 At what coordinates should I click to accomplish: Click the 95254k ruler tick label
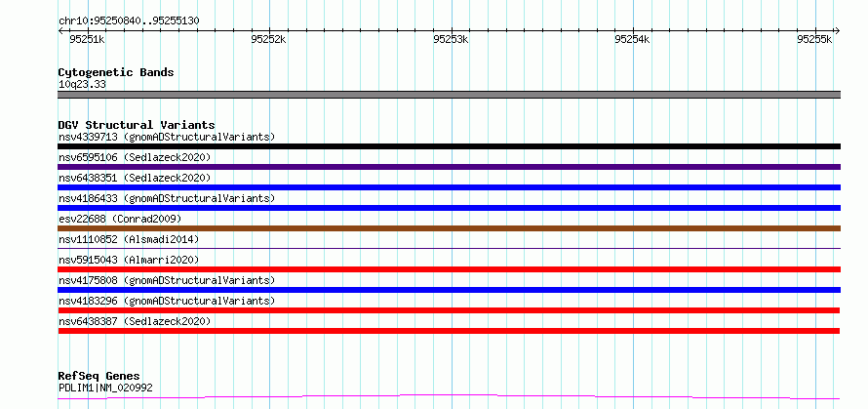pos(632,39)
